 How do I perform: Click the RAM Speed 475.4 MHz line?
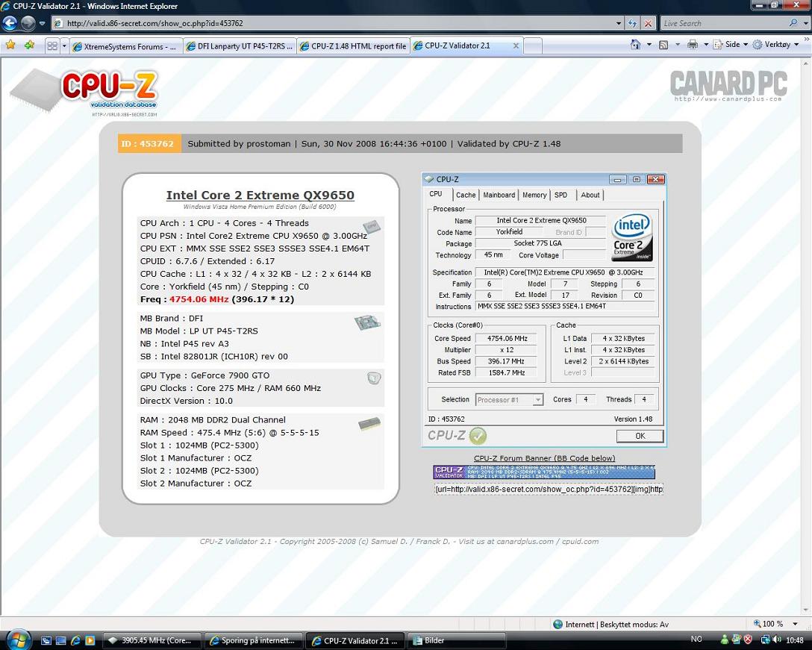(229, 433)
